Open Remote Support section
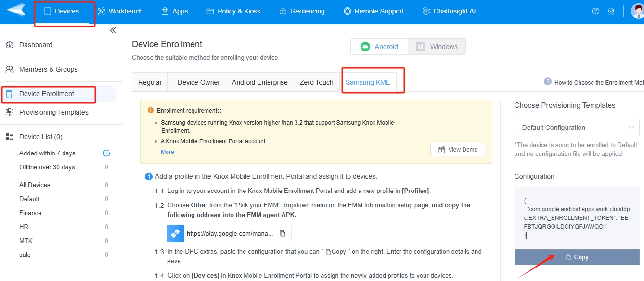Screen dimensions: 644x281 pos(374,11)
